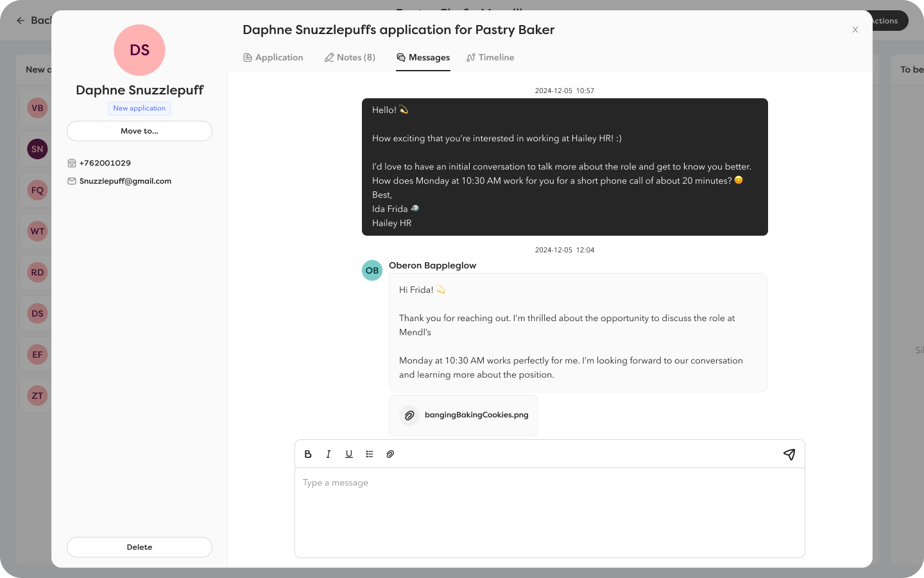Click Snuzzlepuff@gmail.com email address

[x=126, y=181]
